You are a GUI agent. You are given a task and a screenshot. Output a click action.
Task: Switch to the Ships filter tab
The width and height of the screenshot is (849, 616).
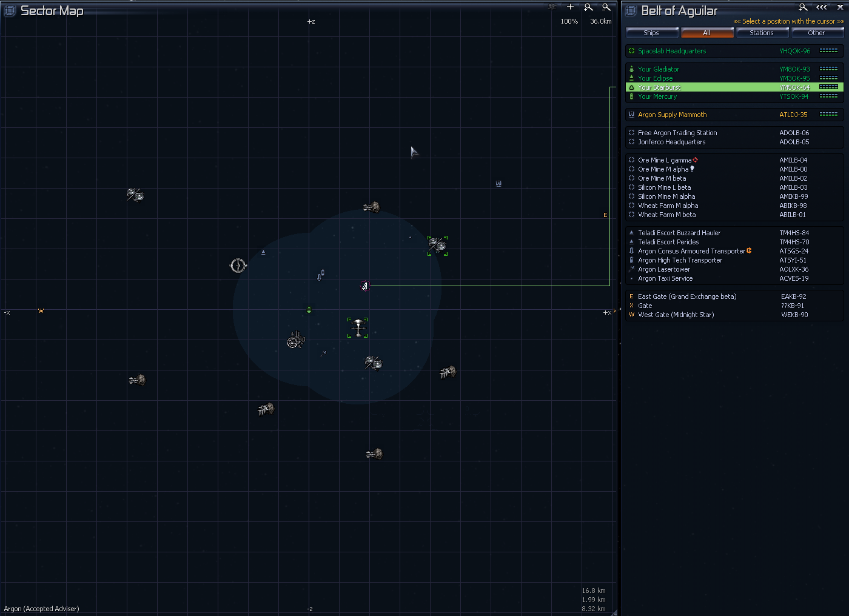click(x=651, y=33)
